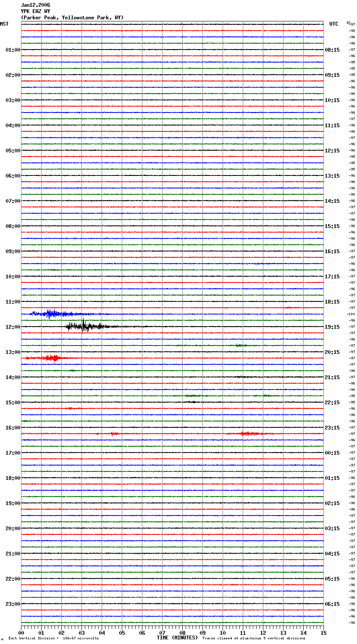Viewport: 357px width, 644px height.
Task: Select the station code YPK EHZ WY
Action: click(35, 11)
